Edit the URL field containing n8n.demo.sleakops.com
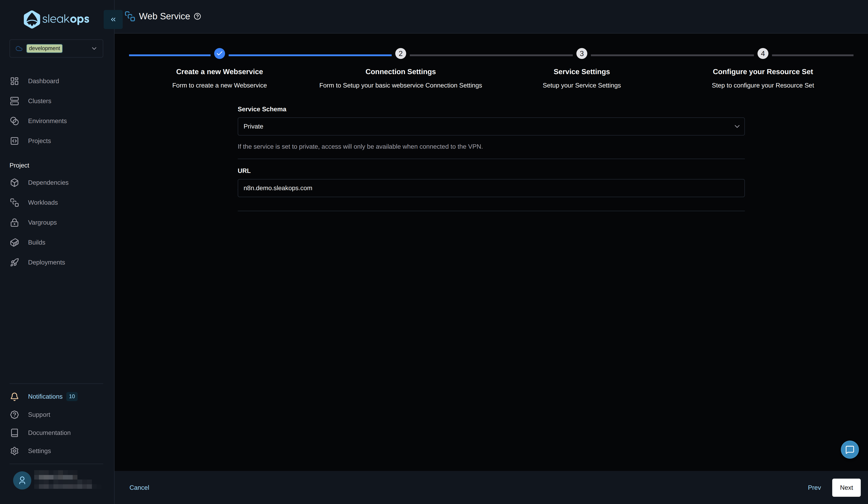This screenshot has height=504, width=868. (x=491, y=188)
